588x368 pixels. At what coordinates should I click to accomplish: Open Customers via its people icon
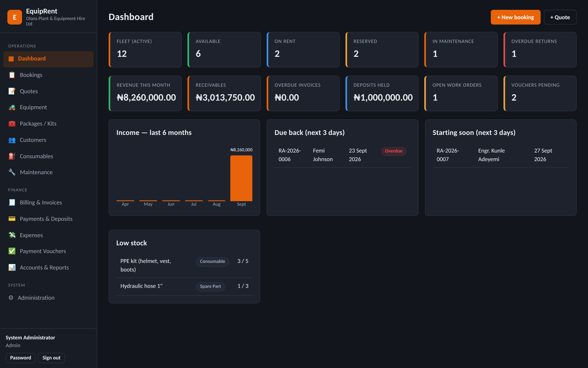[12, 140]
